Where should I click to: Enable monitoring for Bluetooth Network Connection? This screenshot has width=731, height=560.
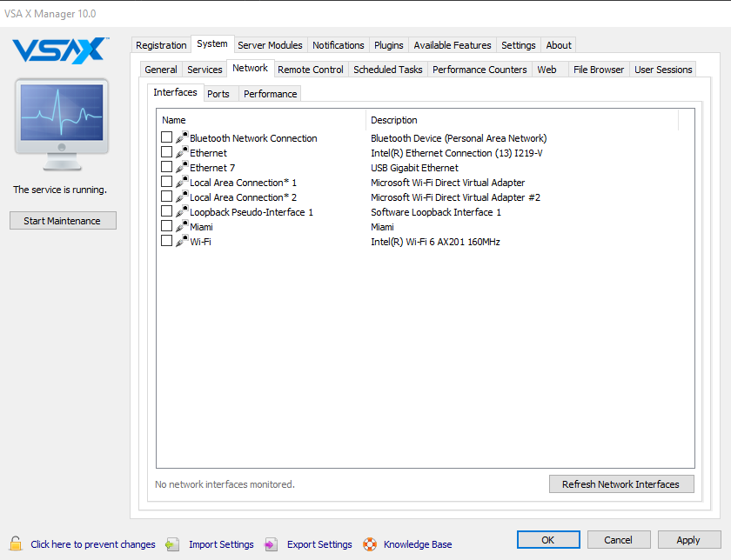click(166, 137)
